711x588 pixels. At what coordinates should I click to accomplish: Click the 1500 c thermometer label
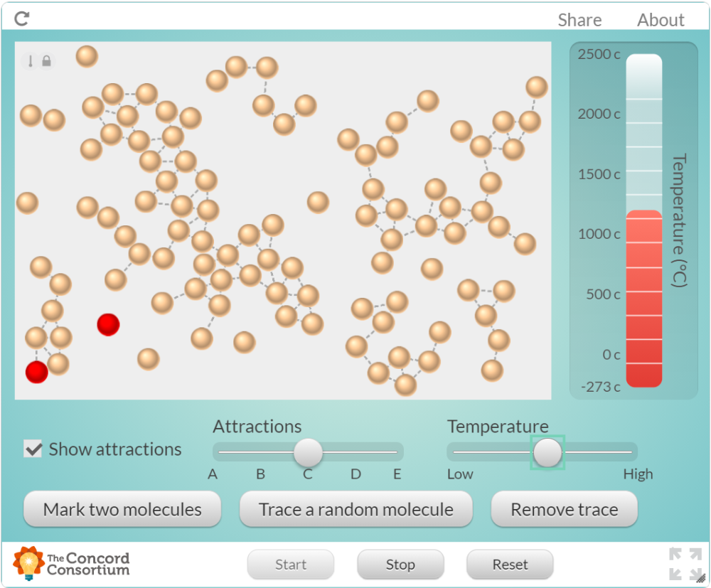(x=599, y=174)
